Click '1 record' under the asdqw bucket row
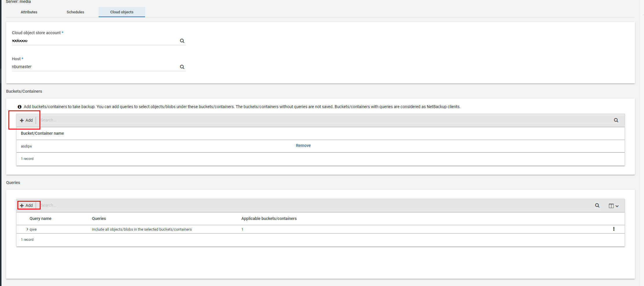The height and width of the screenshot is (286, 644). tap(27, 159)
